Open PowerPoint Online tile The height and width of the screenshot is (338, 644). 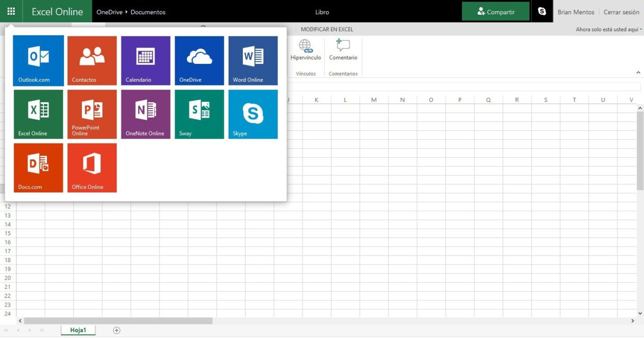92,114
